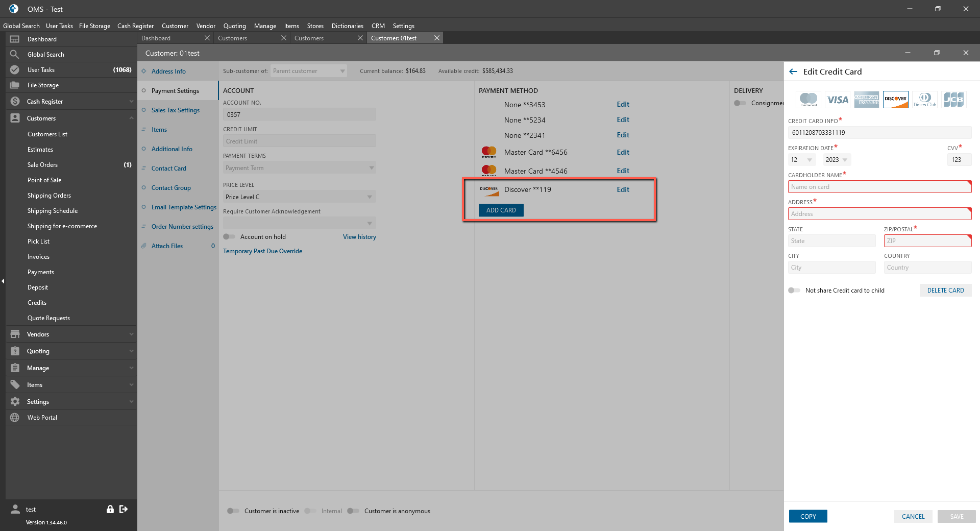Click the Dashboard sidebar icon

15,39
